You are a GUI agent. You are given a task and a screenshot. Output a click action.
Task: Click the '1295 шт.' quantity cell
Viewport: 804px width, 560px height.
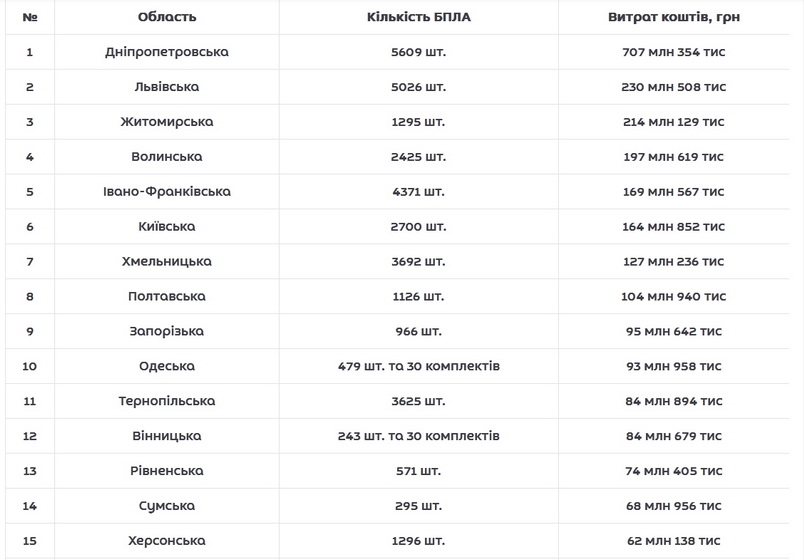point(419,122)
